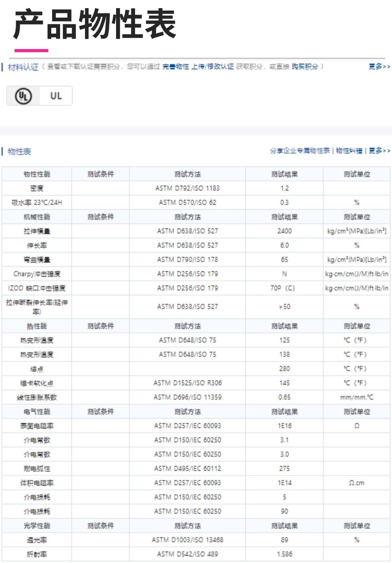This screenshot has width=392, height=563.
Task: Click the ASTM D792/ISO 1183 cell
Action: pyautogui.click(x=187, y=188)
